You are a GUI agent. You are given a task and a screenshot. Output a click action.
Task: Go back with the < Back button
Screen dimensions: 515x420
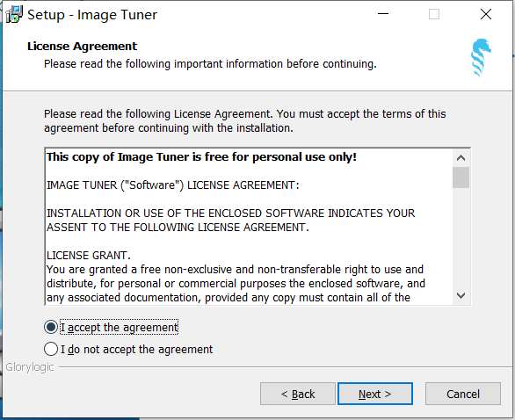pos(298,394)
